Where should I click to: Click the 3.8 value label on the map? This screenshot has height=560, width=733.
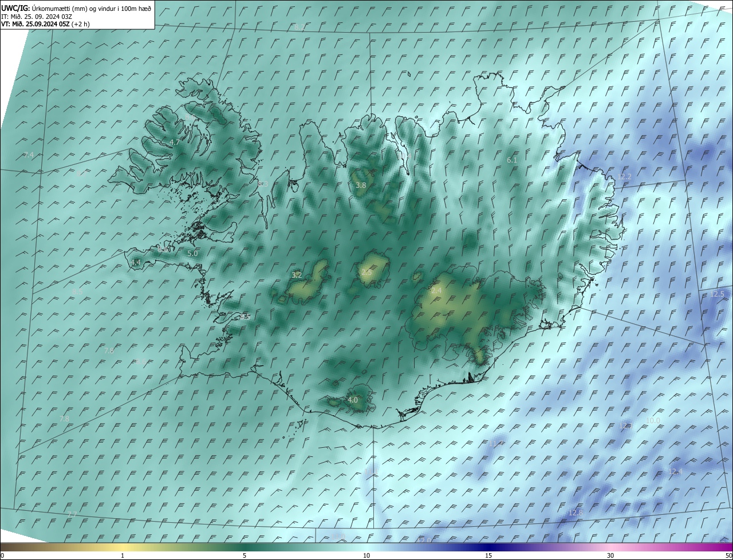[361, 186]
